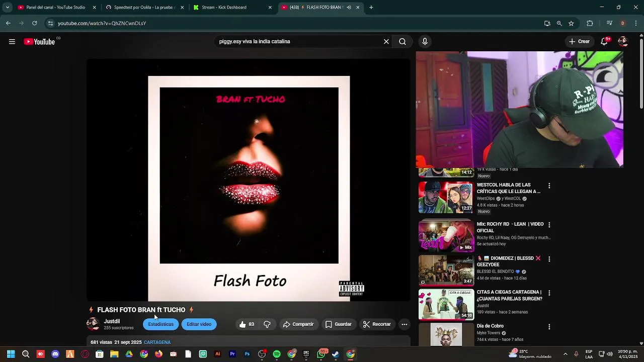Open Spotify from the taskbar
Viewport: 644px width, 362px height.
click(277, 354)
